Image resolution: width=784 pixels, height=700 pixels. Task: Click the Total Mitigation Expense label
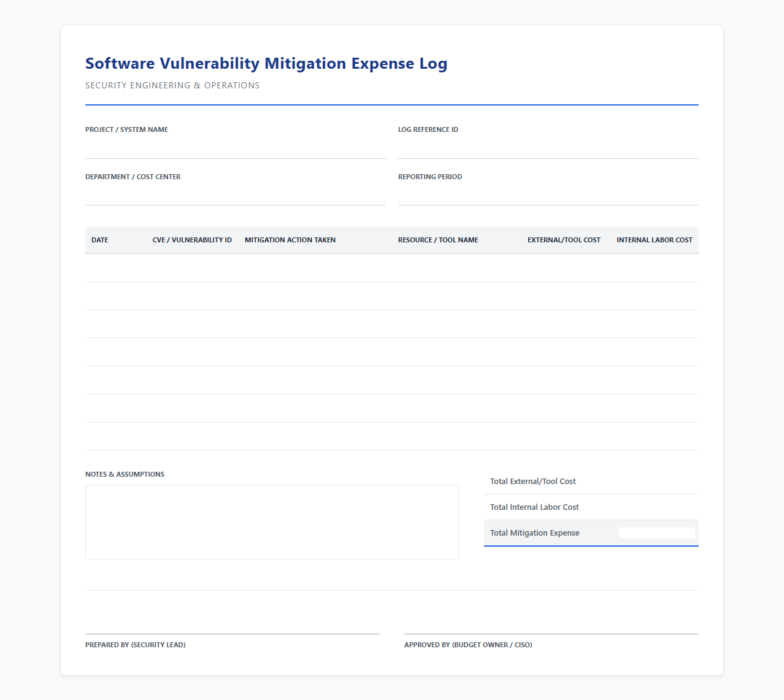[535, 533]
